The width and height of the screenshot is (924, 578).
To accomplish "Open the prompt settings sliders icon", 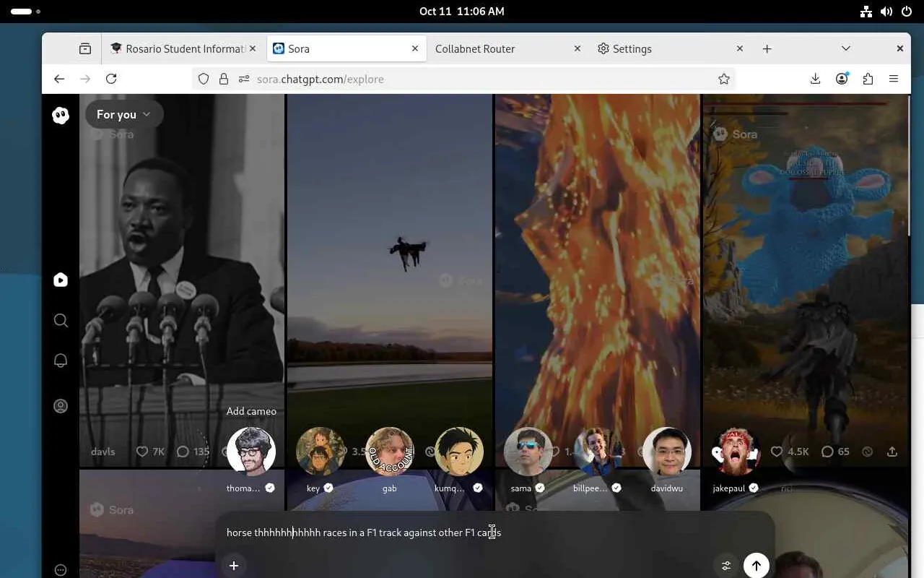I will (726, 566).
